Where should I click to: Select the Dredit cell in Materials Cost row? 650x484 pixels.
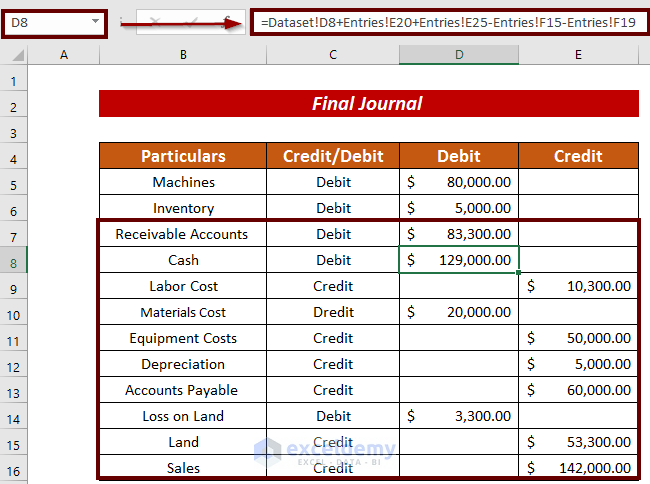[333, 312]
